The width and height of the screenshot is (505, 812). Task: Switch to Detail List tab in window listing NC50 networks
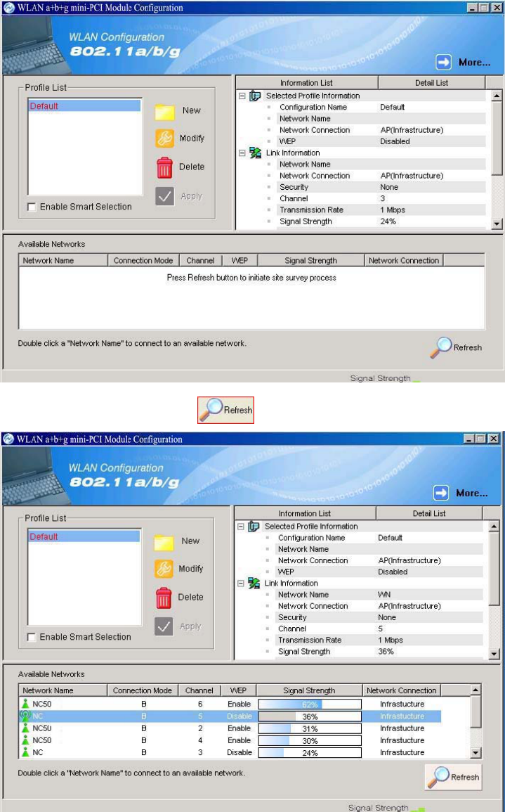coord(429,513)
